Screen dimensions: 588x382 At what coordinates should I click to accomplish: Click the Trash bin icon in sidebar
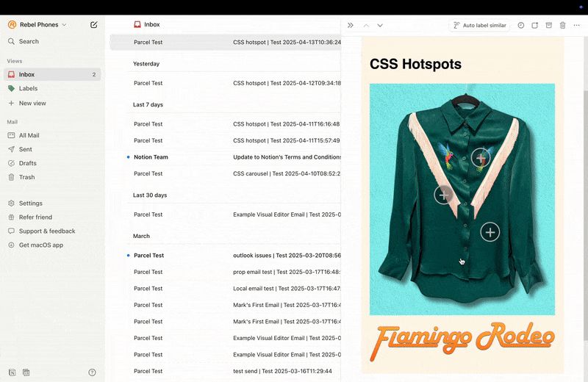(11, 177)
